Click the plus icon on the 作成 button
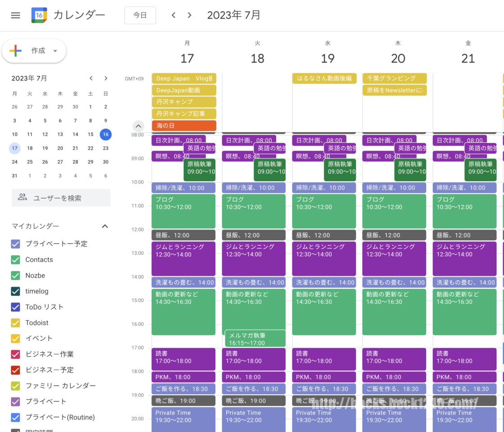This screenshot has height=432, width=504. [x=15, y=50]
